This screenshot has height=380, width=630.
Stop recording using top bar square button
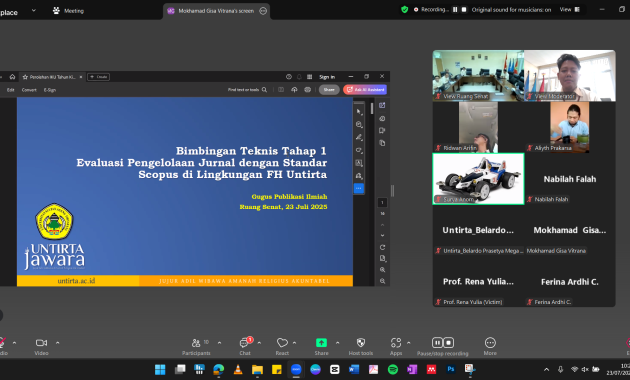click(x=464, y=9)
